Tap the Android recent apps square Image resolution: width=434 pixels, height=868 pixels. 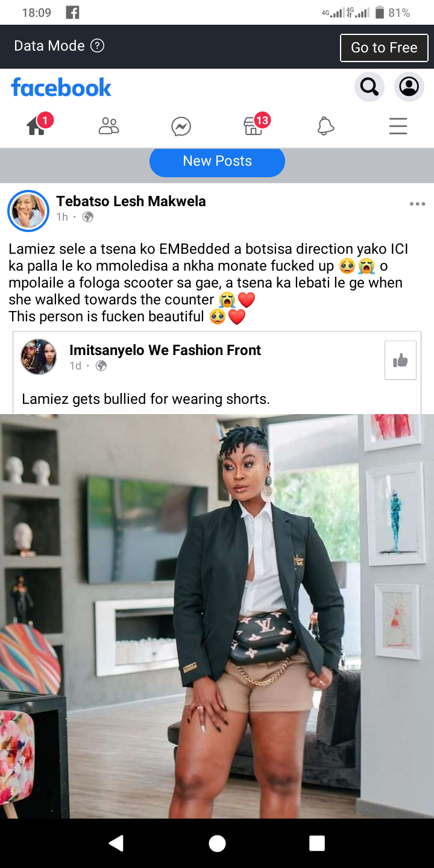317,843
